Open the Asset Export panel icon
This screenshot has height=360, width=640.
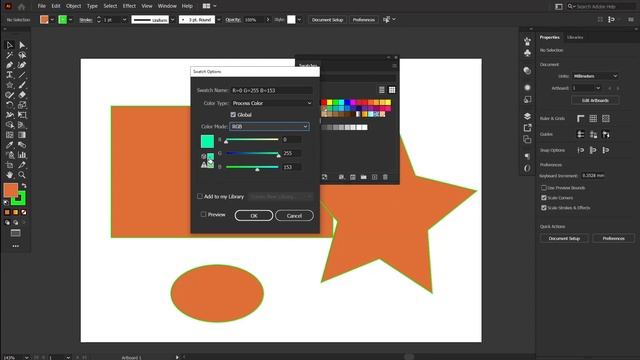click(527, 128)
